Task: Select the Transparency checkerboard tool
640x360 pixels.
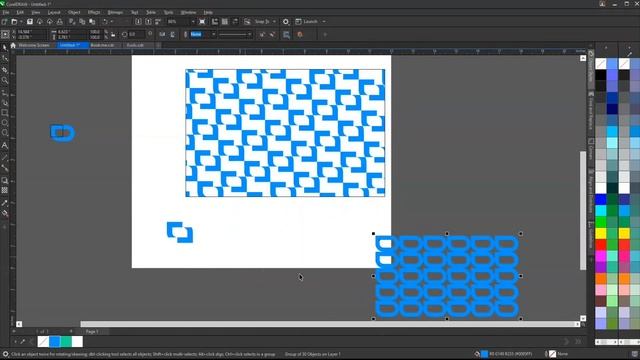Action: (x=4, y=190)
